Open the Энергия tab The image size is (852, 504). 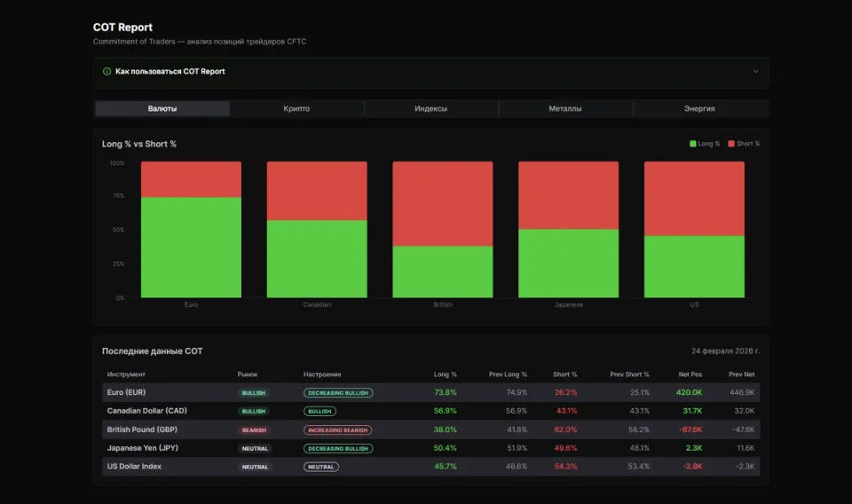pos(699,108)
